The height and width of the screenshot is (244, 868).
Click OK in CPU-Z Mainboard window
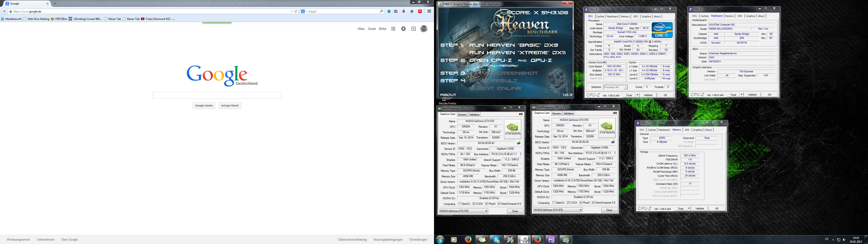(x=769, y=95)
